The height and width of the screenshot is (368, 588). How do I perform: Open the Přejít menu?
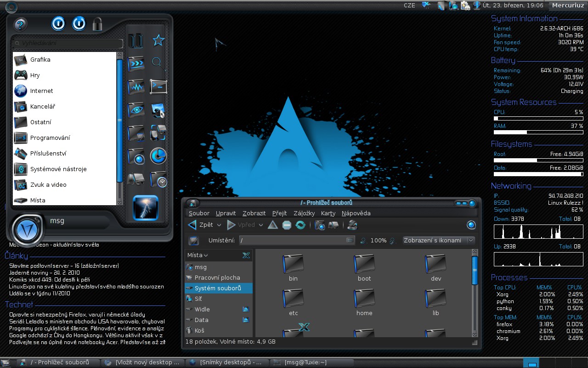coord(279,213)
